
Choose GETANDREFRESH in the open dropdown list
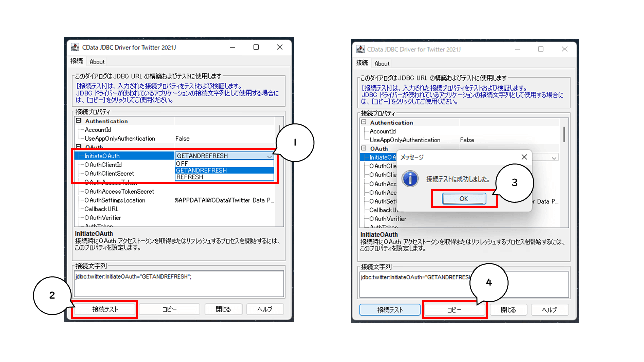224,170
